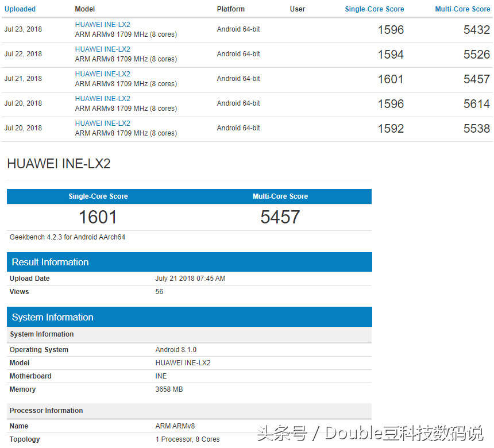Click the HUAWEI INE-LX2 page heading
Screen dimensions: 494x448
[x=59, y=164]
